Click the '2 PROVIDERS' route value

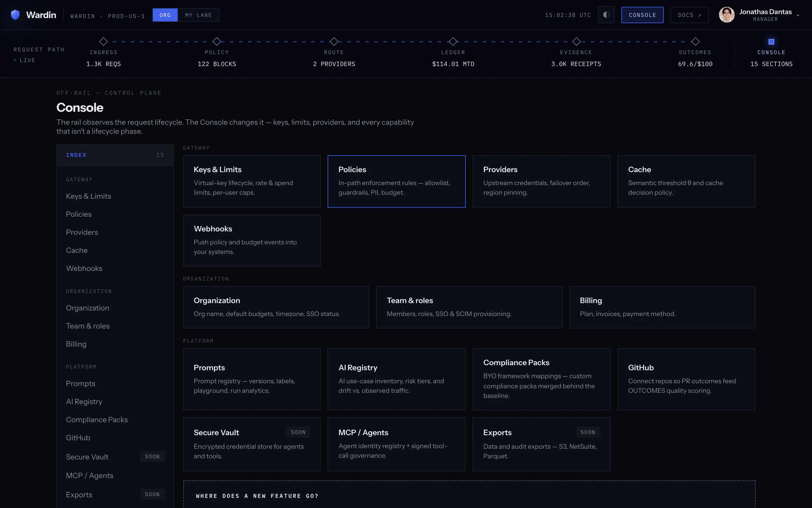coord(334,64)
